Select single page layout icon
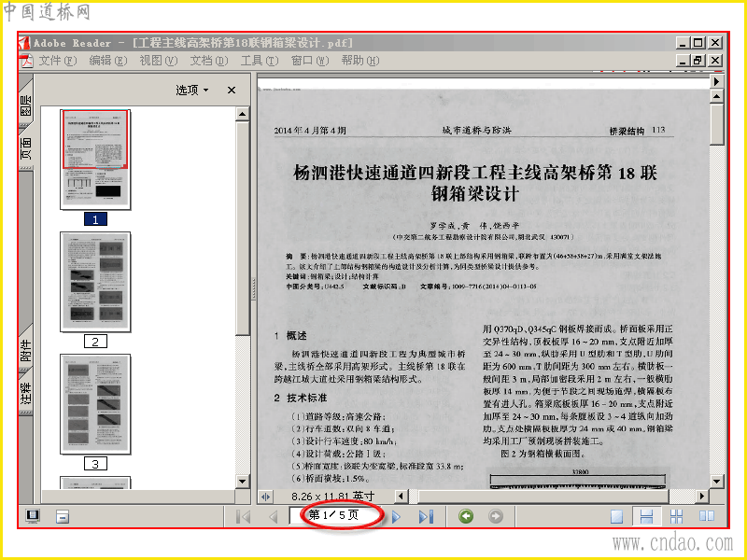The height and width of the screenshot is (560, 747). coord(617,517)
